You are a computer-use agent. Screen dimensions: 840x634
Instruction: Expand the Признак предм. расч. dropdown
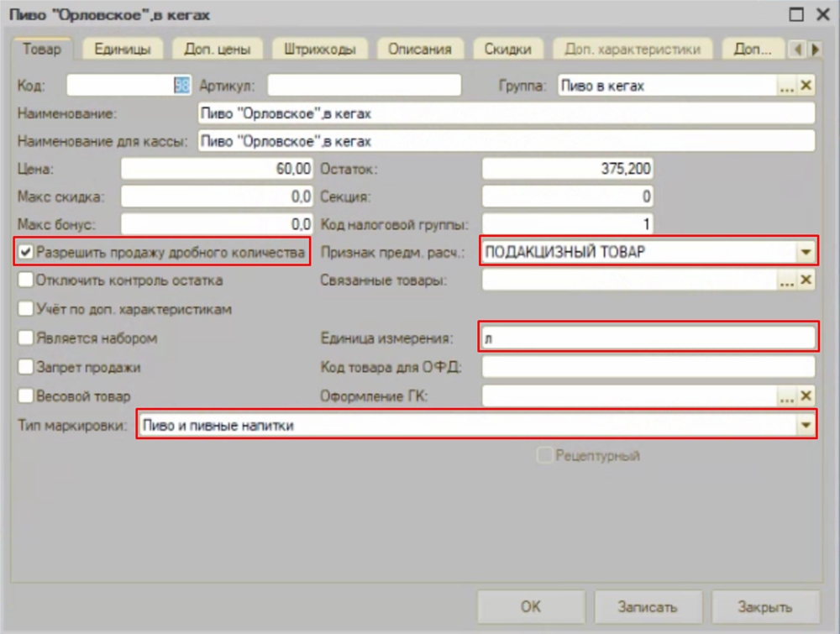[806, 252]
